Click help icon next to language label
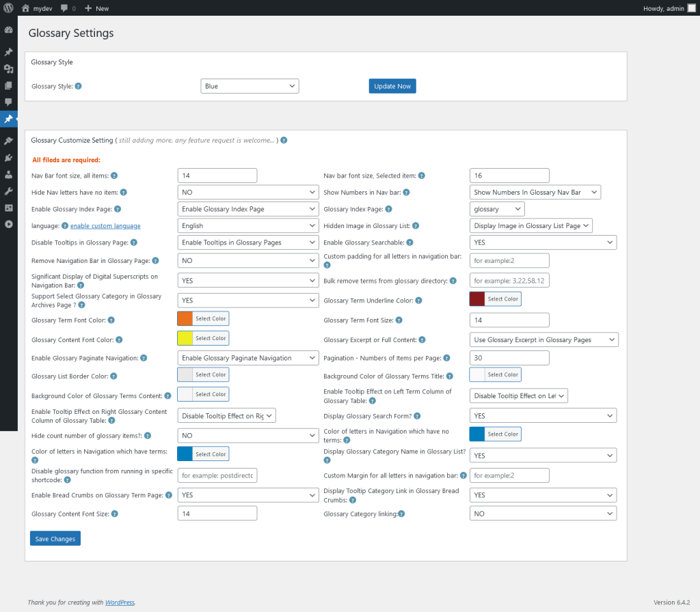700x612 pixels. tap(65, 225)
